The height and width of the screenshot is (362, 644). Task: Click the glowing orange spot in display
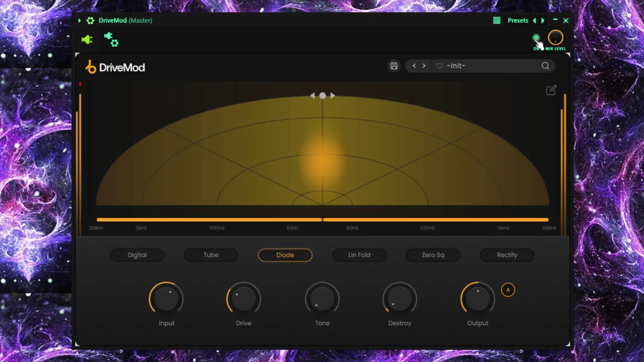click(323, 160)
